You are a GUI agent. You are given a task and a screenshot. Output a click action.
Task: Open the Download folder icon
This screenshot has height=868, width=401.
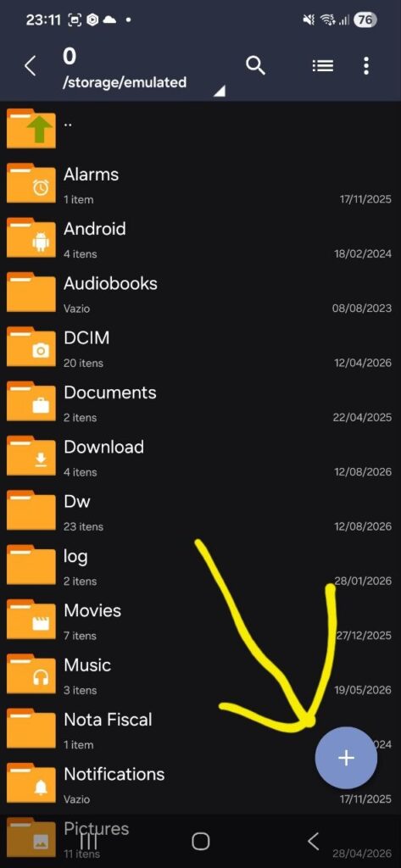point(31,455)
